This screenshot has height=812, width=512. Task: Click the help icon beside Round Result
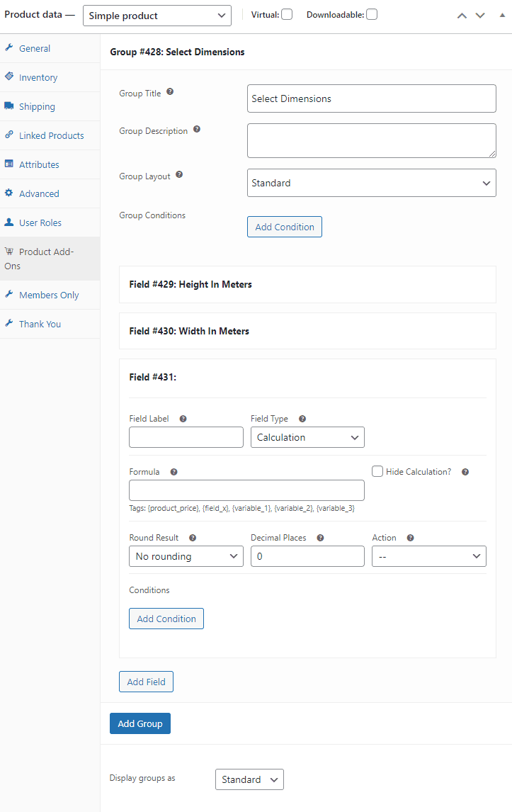click(193, 538)
